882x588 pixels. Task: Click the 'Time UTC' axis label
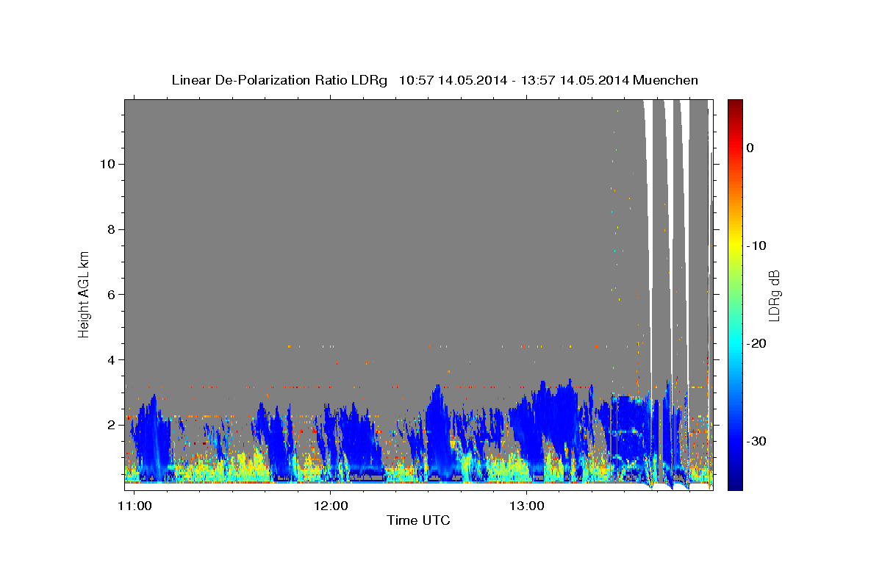tap(418, 521)
